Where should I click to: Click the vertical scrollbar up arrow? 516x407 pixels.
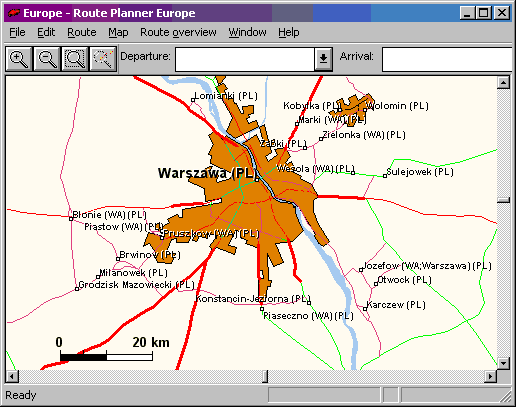click(503, 82)
